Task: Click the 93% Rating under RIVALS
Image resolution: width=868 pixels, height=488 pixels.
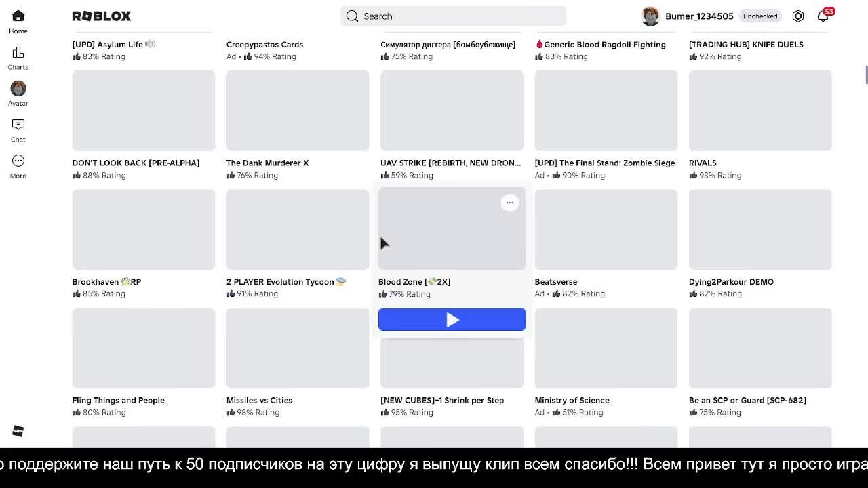Action: 715,175
